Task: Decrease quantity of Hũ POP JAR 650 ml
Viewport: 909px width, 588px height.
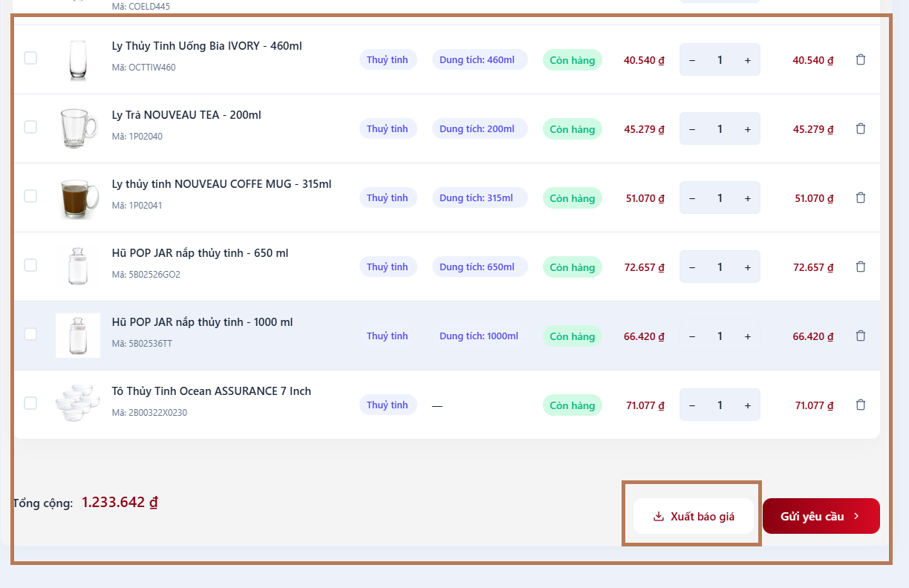Action: 692,267
